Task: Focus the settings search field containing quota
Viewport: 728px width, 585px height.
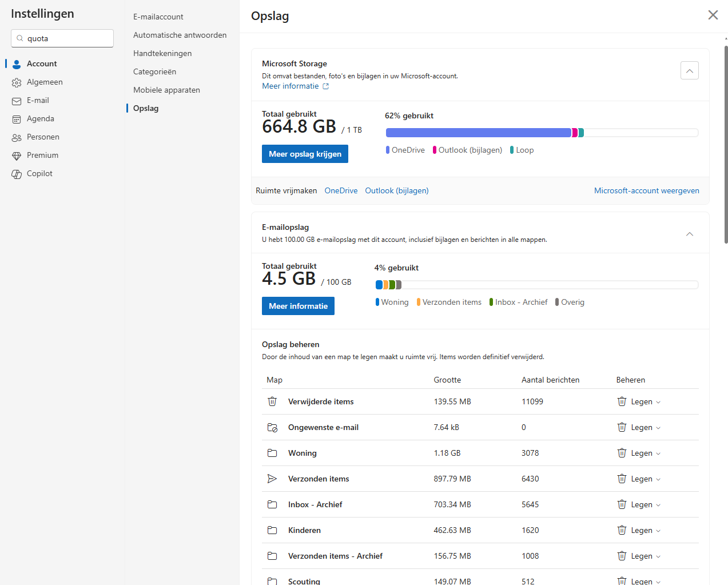Action: click(x=62, y=38)
